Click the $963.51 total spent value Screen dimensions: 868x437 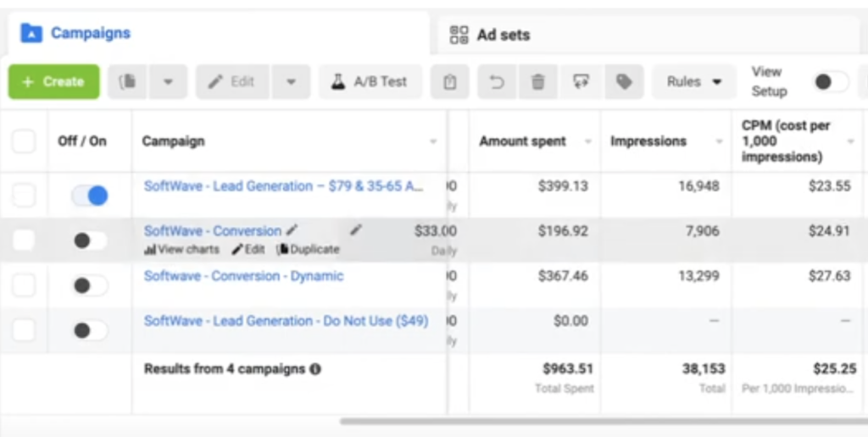point(568,368)
